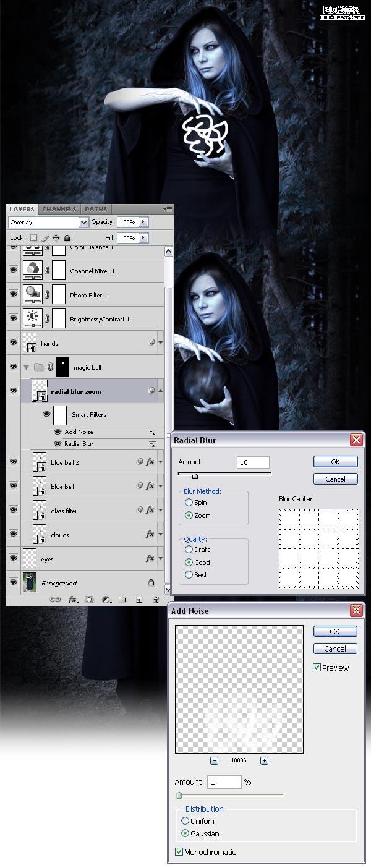
Task: Click the lock transparent pixels icon
Action: (34, 237)
